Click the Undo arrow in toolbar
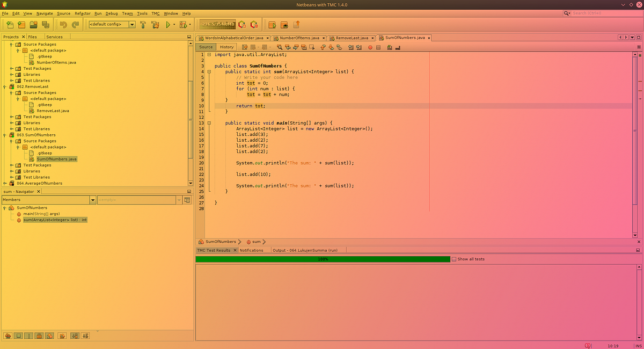644x349 pixels. [x=63, y=25]
